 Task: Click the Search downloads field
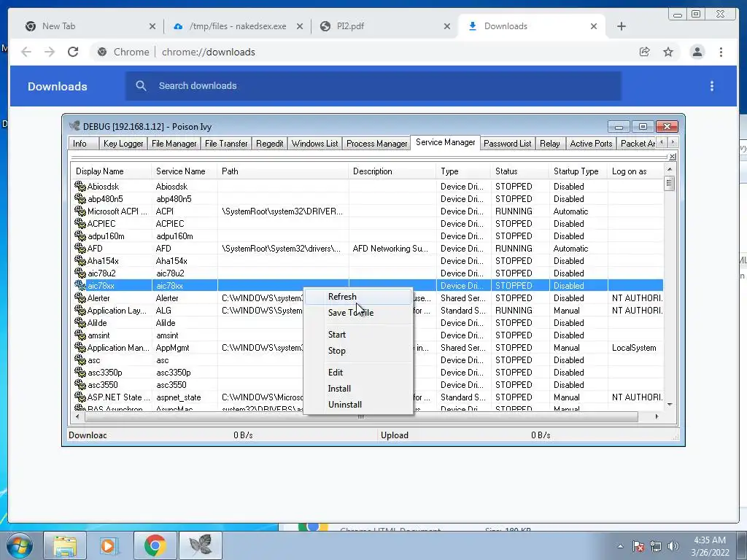373,86
